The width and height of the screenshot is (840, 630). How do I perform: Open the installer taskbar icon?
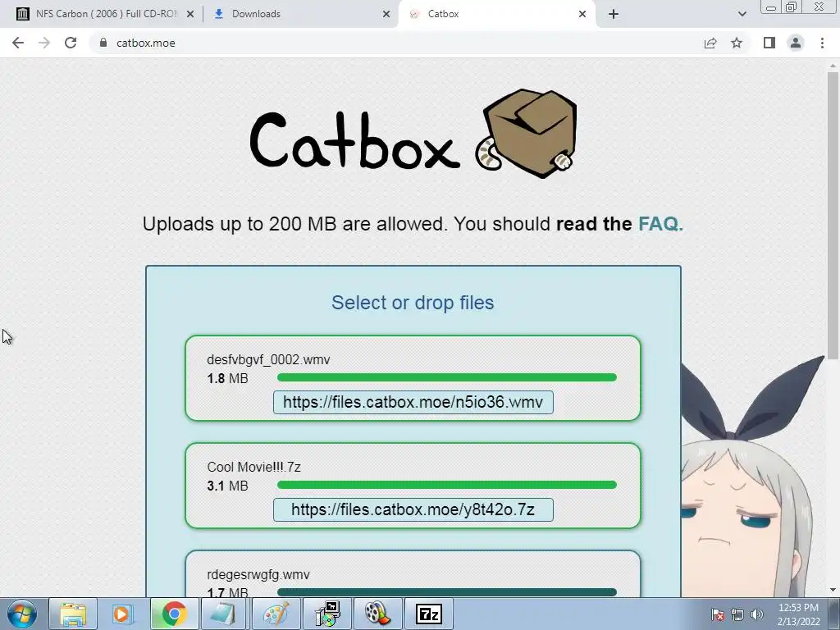326,614
